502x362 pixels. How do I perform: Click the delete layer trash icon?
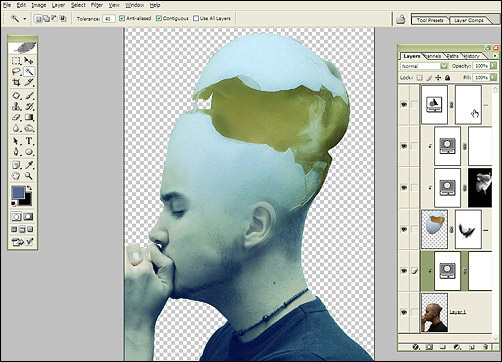(486, 347)
